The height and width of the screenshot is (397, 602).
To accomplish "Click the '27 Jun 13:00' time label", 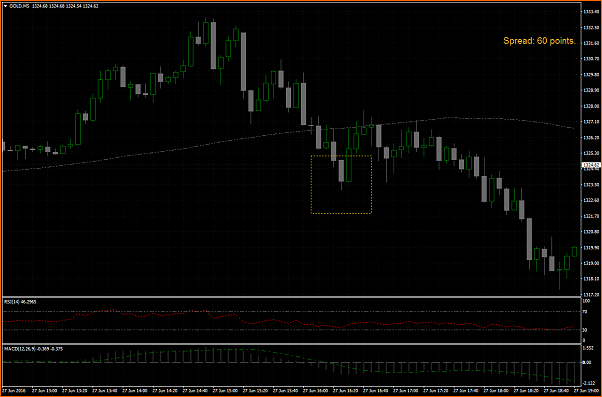I will coord(45,390).
